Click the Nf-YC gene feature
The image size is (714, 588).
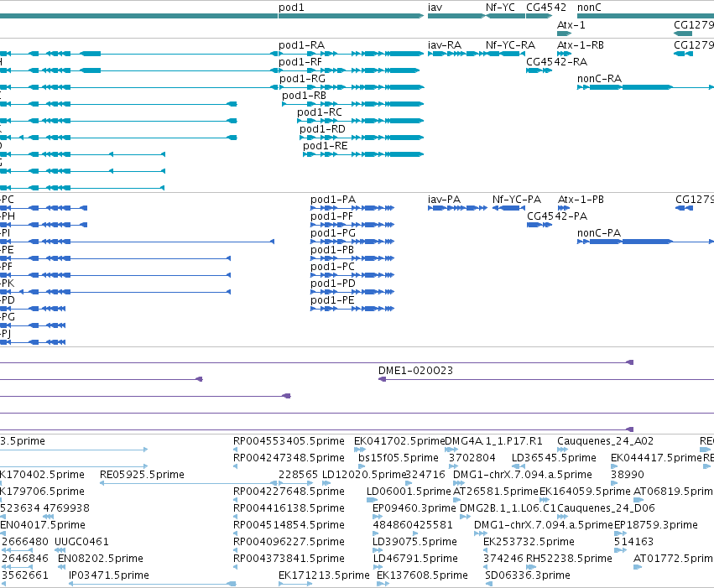[505, 16]
